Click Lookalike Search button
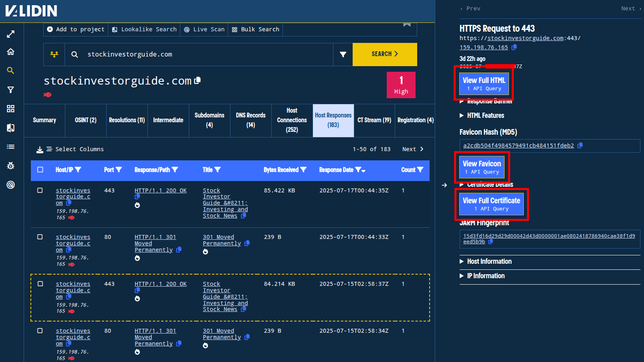 (144, 30)
